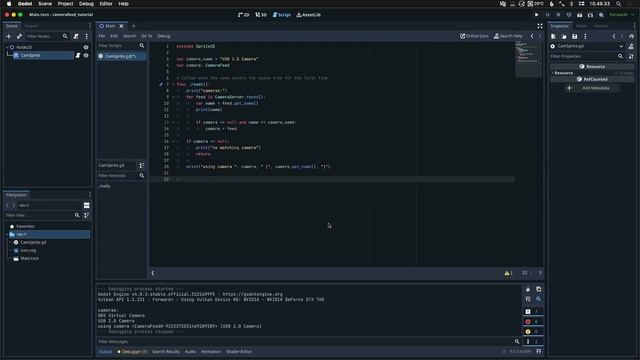Focus the Filter Nodes search field

coord(47,36)
